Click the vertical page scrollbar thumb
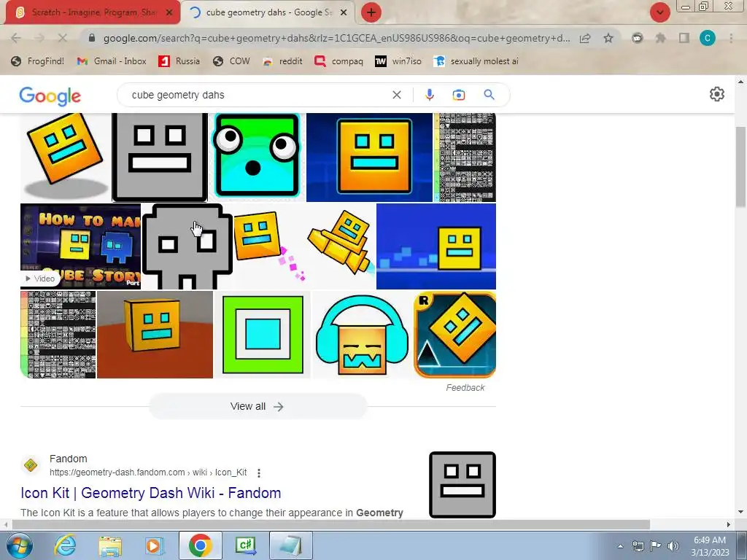This screenshot has width=747, height=560. (741, 167)
